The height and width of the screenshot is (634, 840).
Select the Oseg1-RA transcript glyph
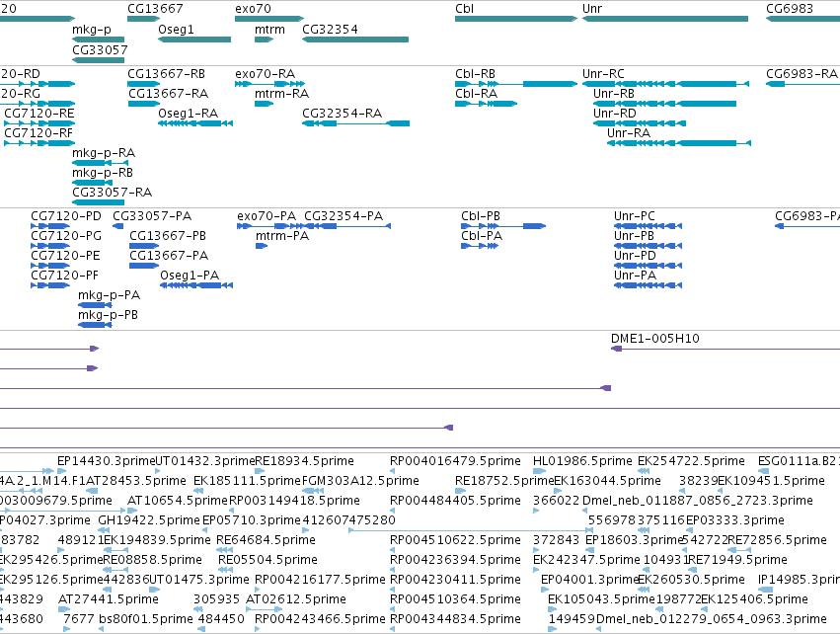[x=195, y=123]
